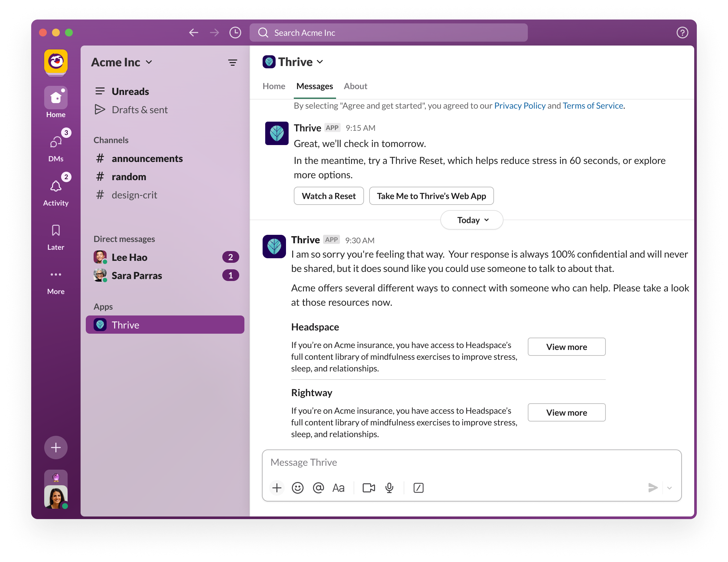Go forward using the right arrow icon
This screenshot has height=562, width=728.
tap(214, 33)
